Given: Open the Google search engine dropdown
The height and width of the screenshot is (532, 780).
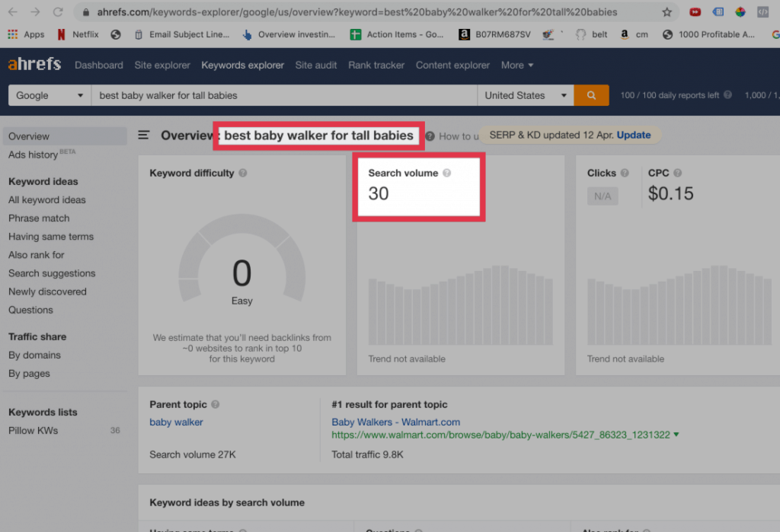Looking at the screenshot, I should tap(50, 95).
